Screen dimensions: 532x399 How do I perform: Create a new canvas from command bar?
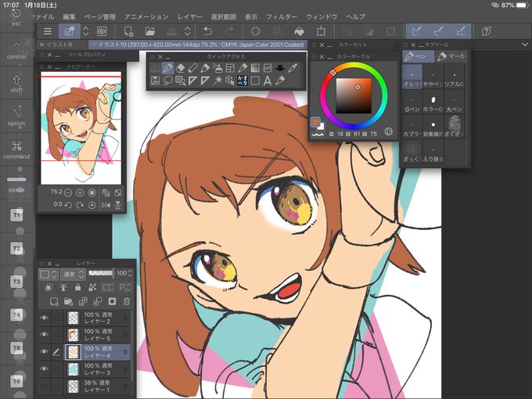(x=128, y=31)
